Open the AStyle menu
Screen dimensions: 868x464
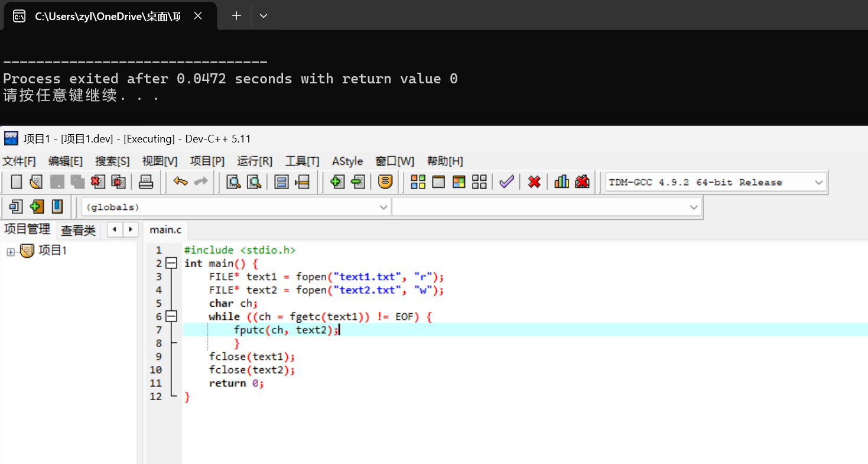(347, 161)
